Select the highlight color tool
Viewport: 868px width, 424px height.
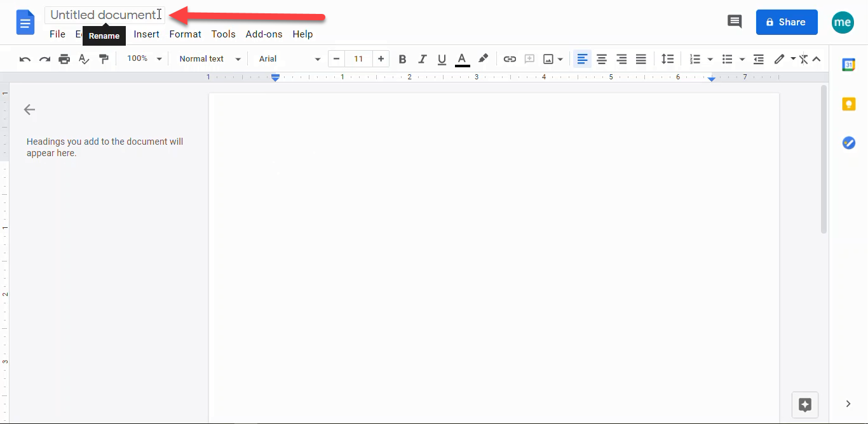[x=483, y=58]
